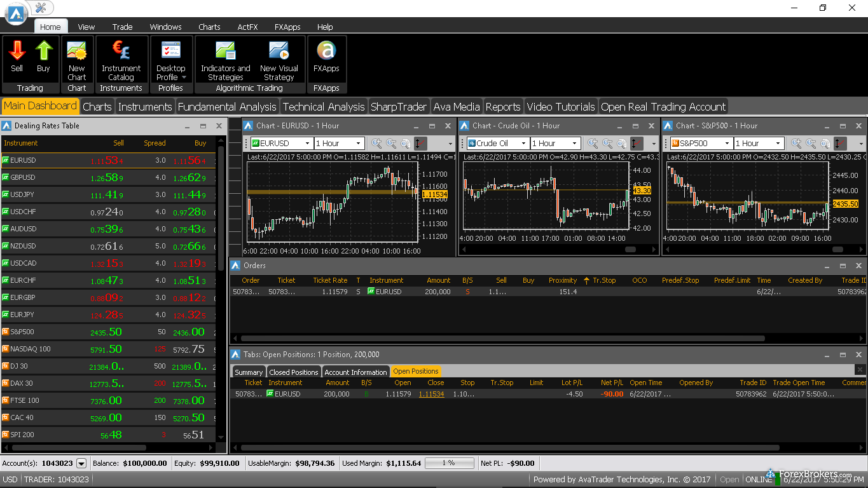Switch to the Fundamental Analysis tab

point(227,107)
